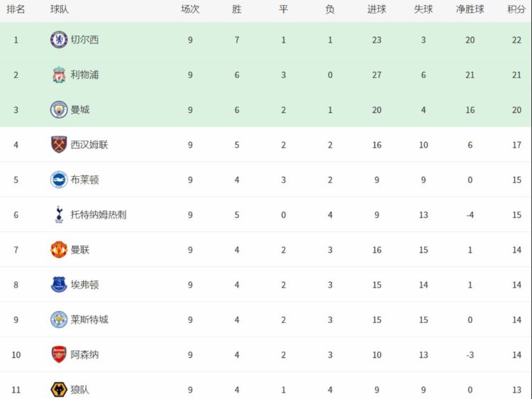Click the Arsenal cannon crest icon
Screen dimensions: 532x399
pyautogui.click(x=59, y=354)
